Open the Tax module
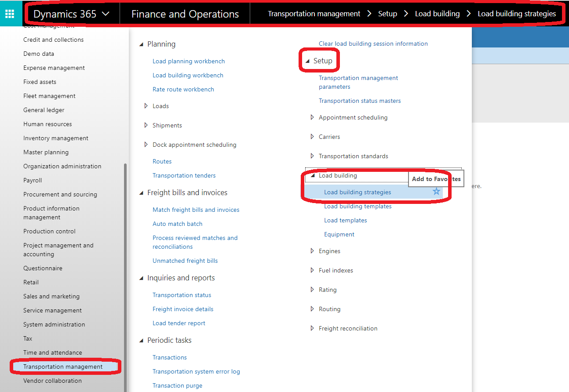The image size is (569, 392). click(28, 338)
